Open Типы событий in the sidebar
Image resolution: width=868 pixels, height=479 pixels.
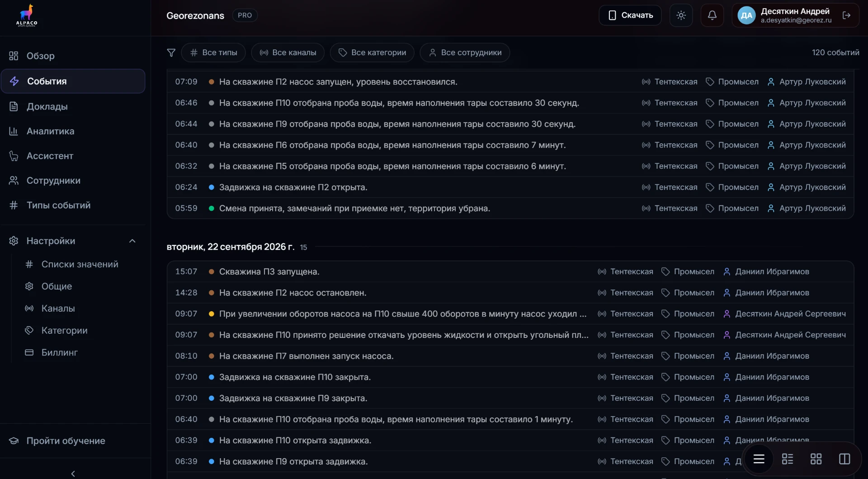73,205
